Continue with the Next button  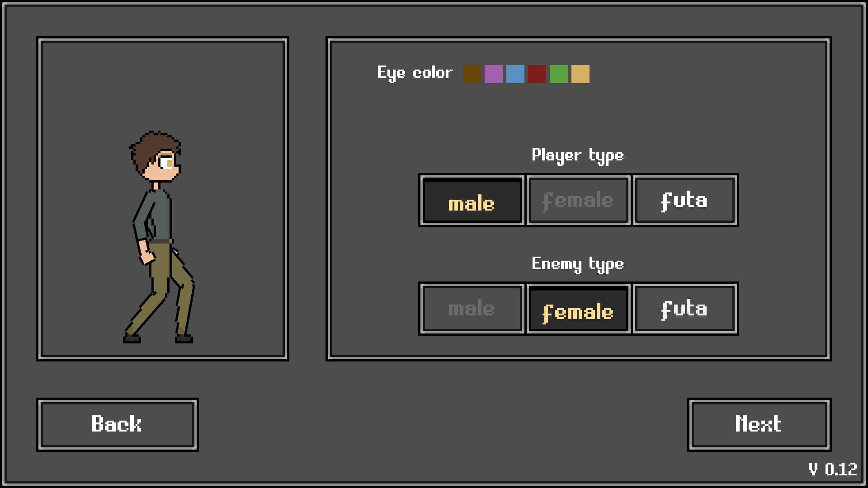(759, 425)
